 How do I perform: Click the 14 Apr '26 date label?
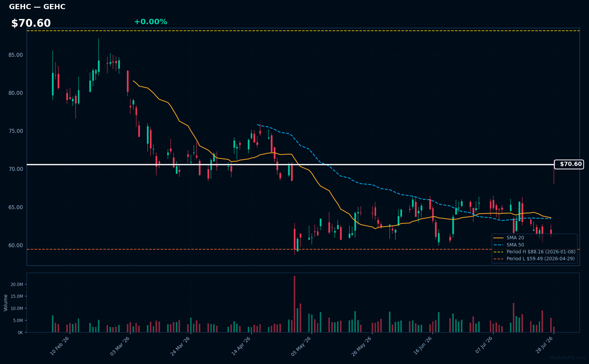(241, 346)
